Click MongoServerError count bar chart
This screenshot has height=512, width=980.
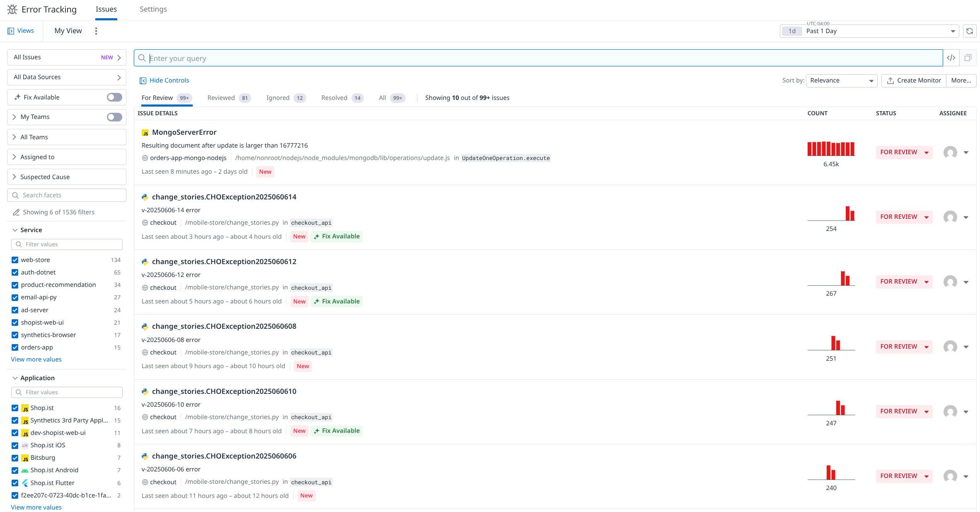831,148
